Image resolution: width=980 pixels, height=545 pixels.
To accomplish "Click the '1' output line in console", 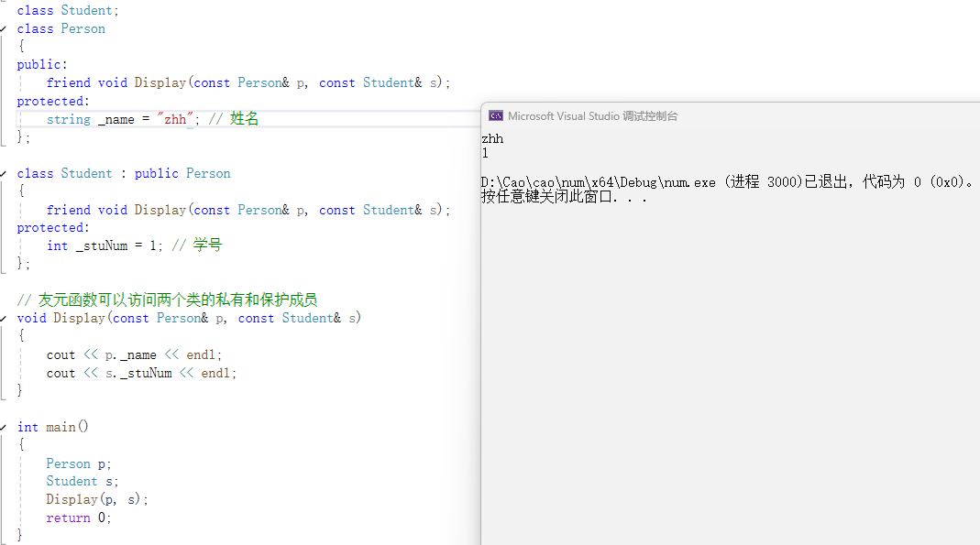I will click(485, 153).
